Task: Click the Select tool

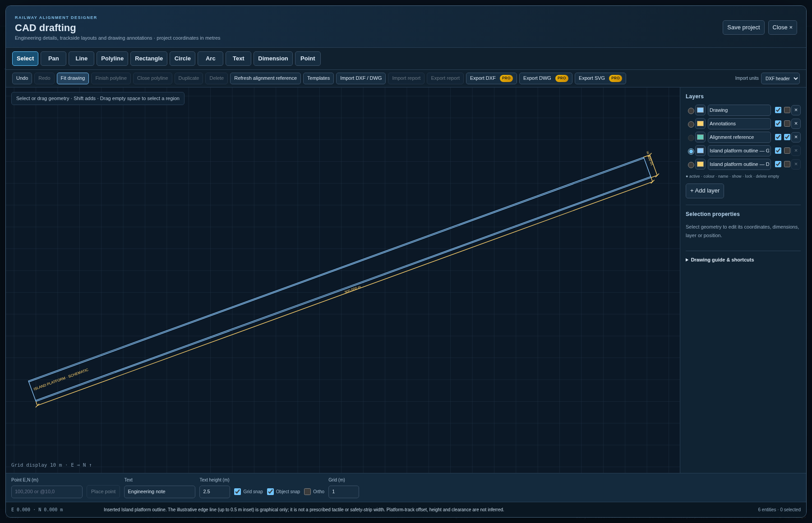Action: 25,59
